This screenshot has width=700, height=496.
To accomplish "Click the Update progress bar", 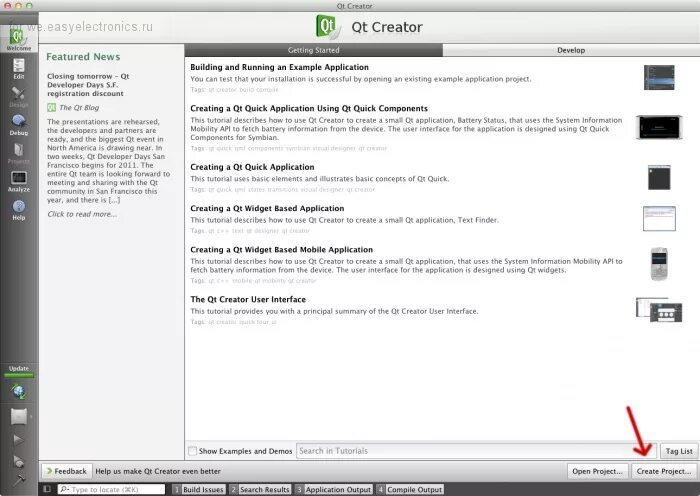I will pyautogui.click(x=19, y=375).
